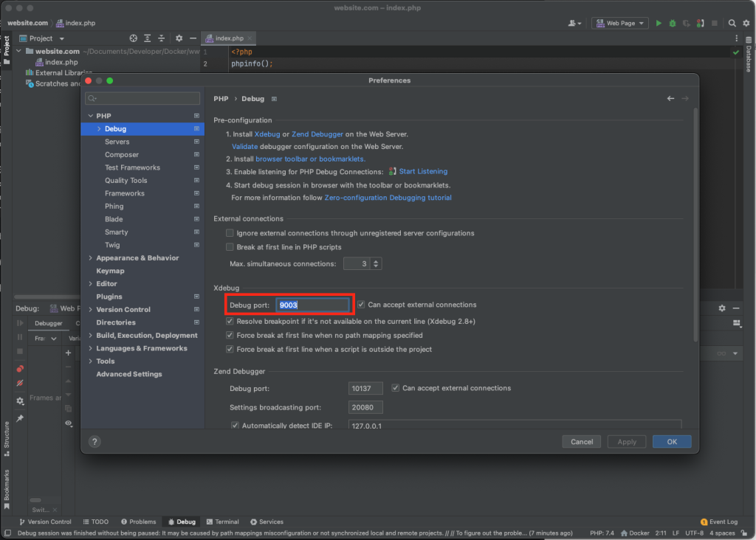
Task: Toggle Force break when no path mapping specified
Action: 230,335
